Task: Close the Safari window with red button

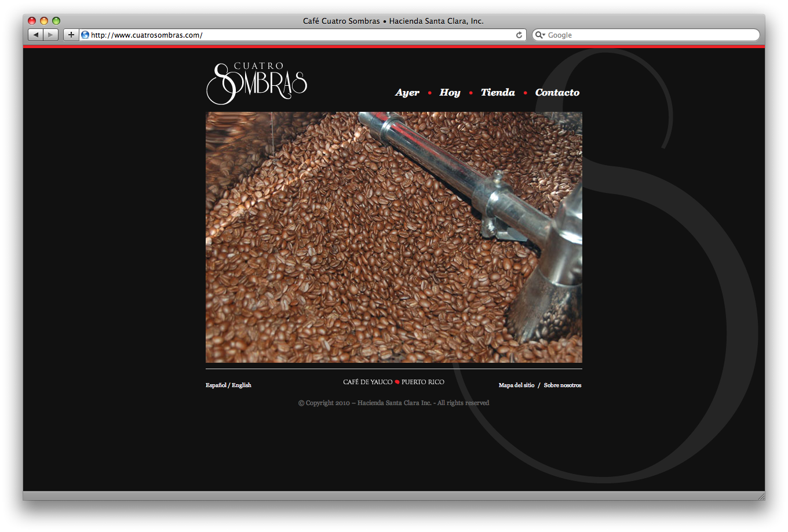Action: click(x=32, y=21)
